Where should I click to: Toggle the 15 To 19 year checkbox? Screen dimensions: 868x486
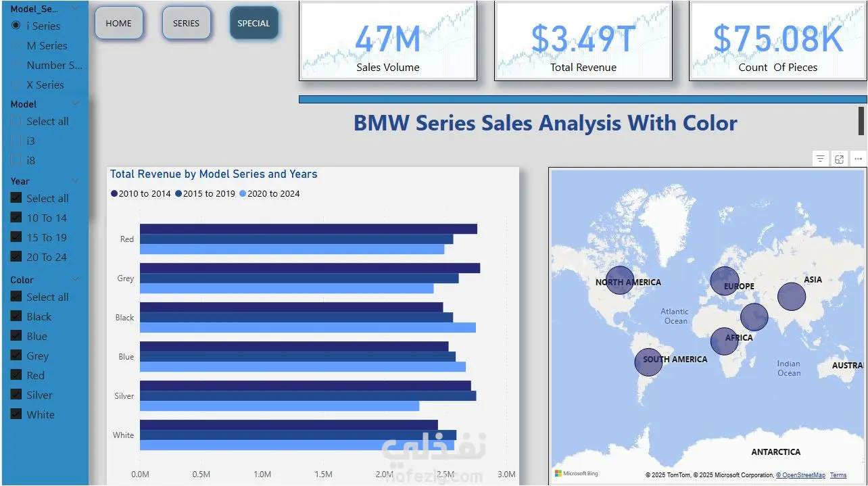pos(16,237)
